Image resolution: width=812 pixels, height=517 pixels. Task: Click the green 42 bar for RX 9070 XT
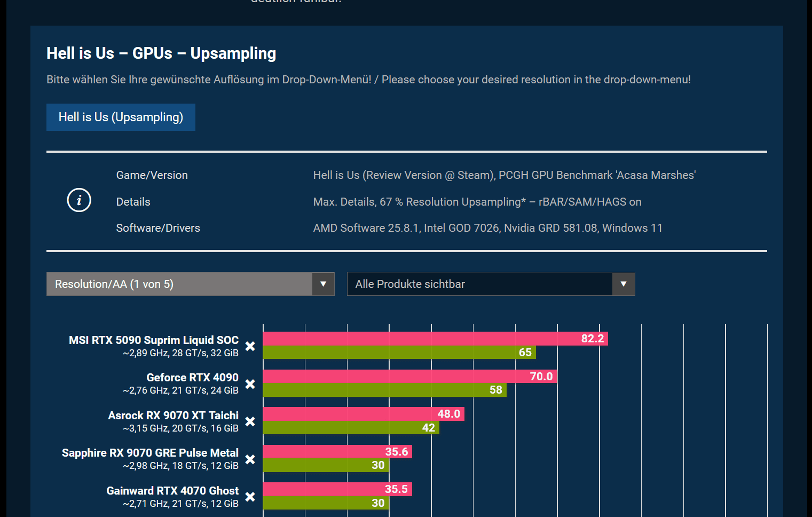tap(351, 428)
